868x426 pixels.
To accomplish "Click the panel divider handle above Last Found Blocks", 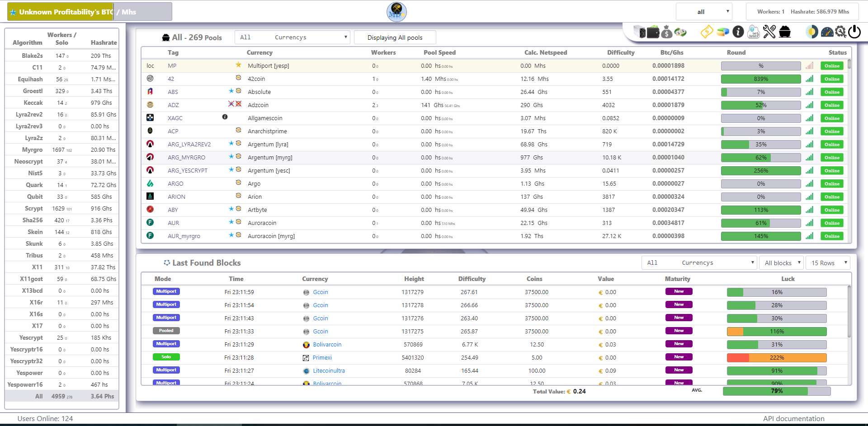I will [x=434, y=251].
